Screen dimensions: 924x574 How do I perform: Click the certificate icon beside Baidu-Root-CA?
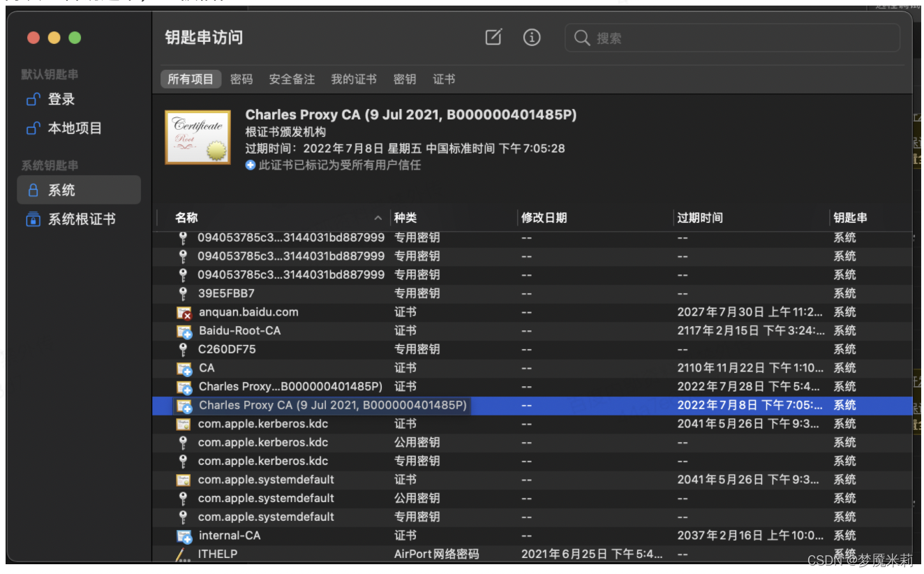pyautogui.click(x=184, y=331)
